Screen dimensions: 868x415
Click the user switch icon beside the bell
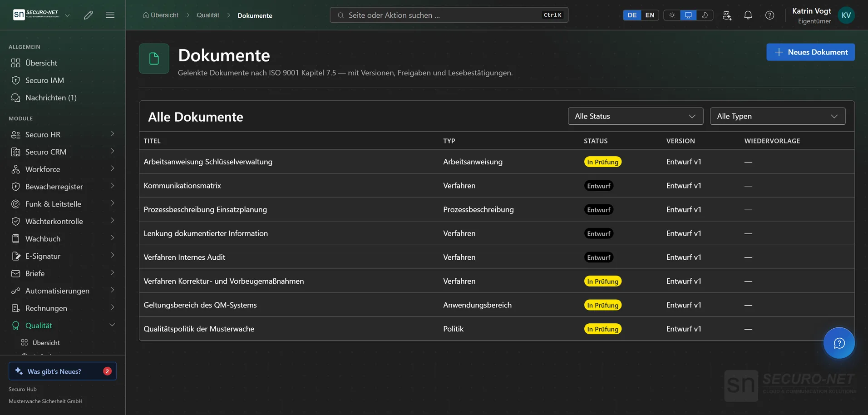coord(727,15)
